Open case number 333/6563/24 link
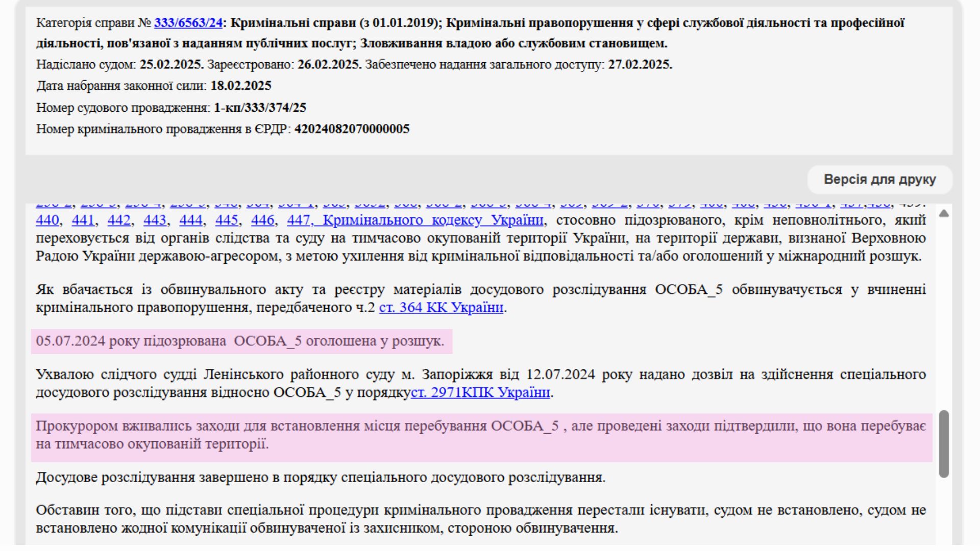This screenshot has width=980, height=551. pos(188,22)
